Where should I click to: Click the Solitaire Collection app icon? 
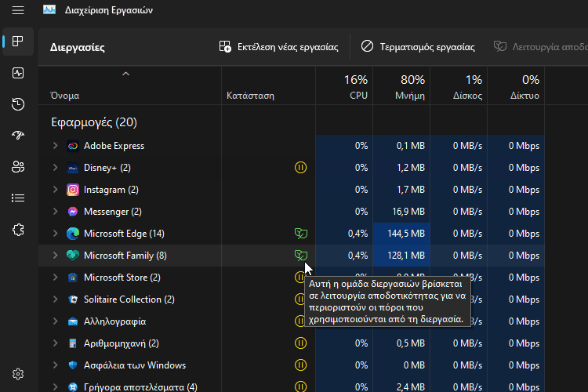point(73,299)
